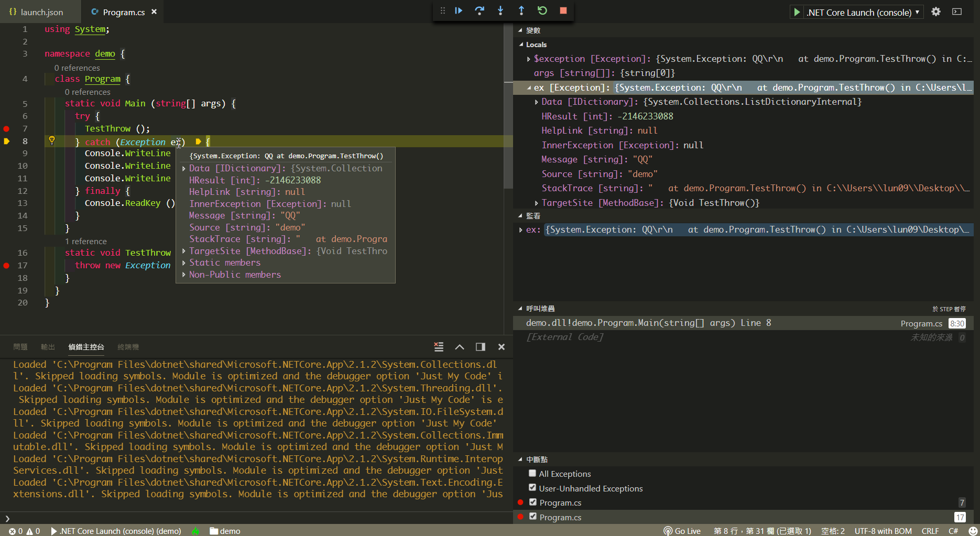Screen dimensions: 980x536
Task: Start debugging with green play arrow
Action: coord(797,12)
